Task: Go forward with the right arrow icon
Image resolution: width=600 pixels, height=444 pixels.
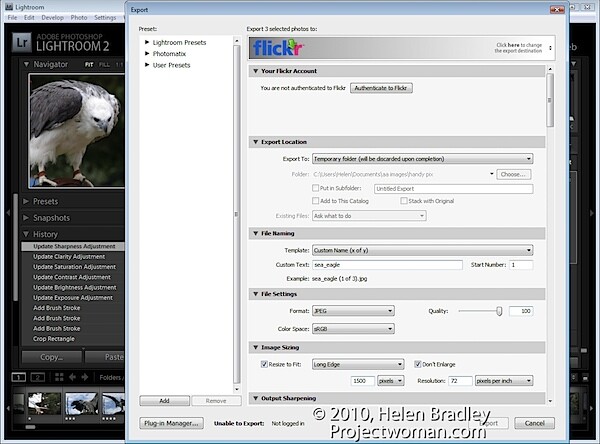Action: coord(85,377)
